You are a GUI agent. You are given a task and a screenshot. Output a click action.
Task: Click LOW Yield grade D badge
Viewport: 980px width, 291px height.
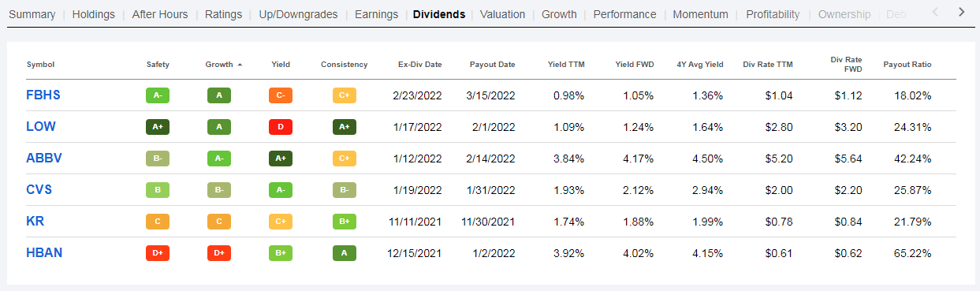[280, 127]
